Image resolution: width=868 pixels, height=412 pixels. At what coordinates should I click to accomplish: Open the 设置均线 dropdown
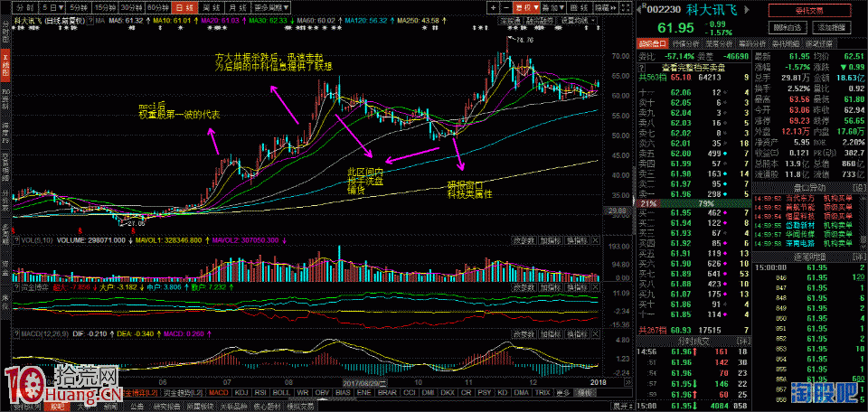click(577, 21)
